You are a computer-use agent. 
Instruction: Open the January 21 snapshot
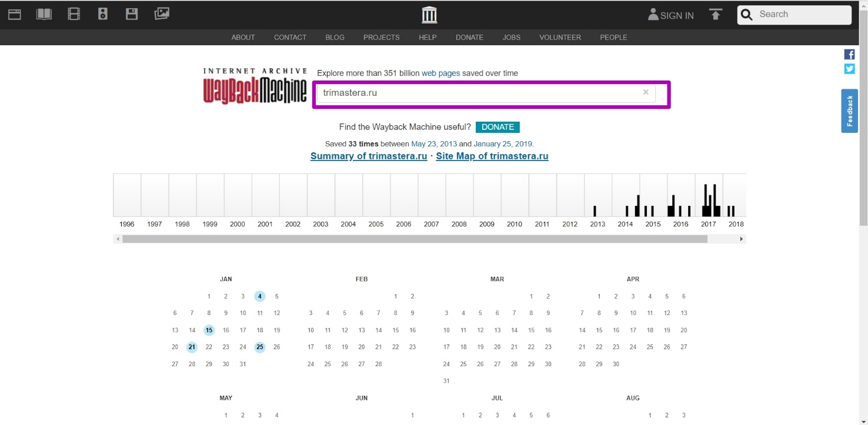point(192,347)
